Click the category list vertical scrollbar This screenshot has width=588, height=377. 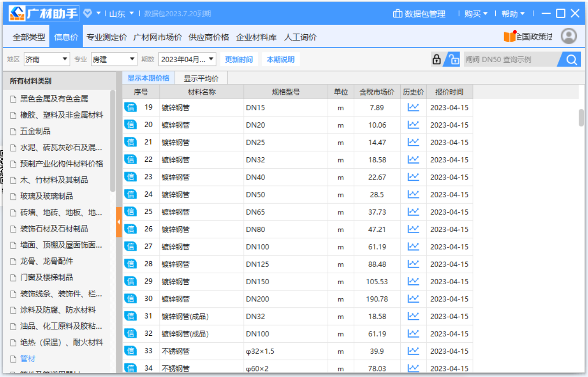click(113, 141)
